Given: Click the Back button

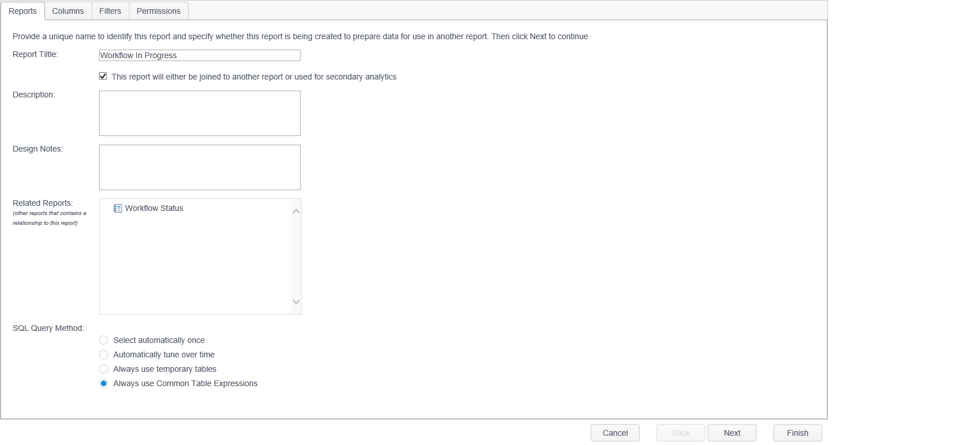Looking at the screenshot, I should 681,433.
